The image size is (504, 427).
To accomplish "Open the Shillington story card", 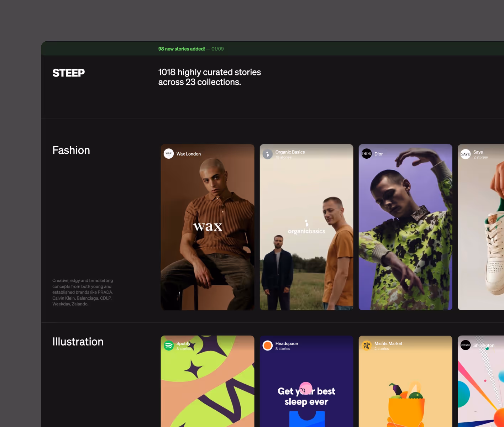I will [x=481, y=381].
